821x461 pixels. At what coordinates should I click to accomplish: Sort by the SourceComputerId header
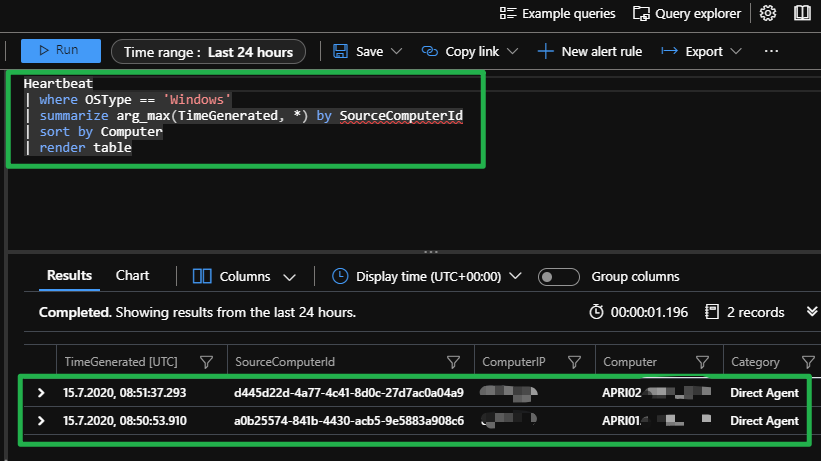(x=285, y=362)
